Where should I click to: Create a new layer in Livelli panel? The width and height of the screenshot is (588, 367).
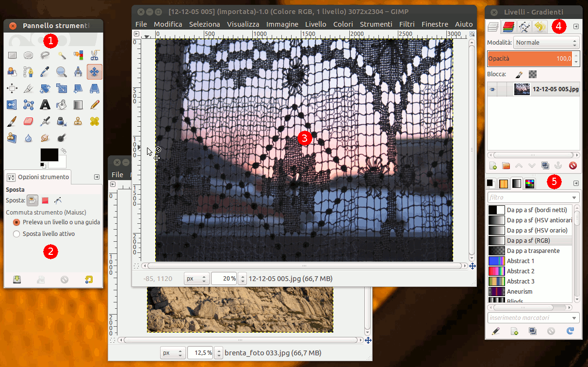(x=493, y=166)
